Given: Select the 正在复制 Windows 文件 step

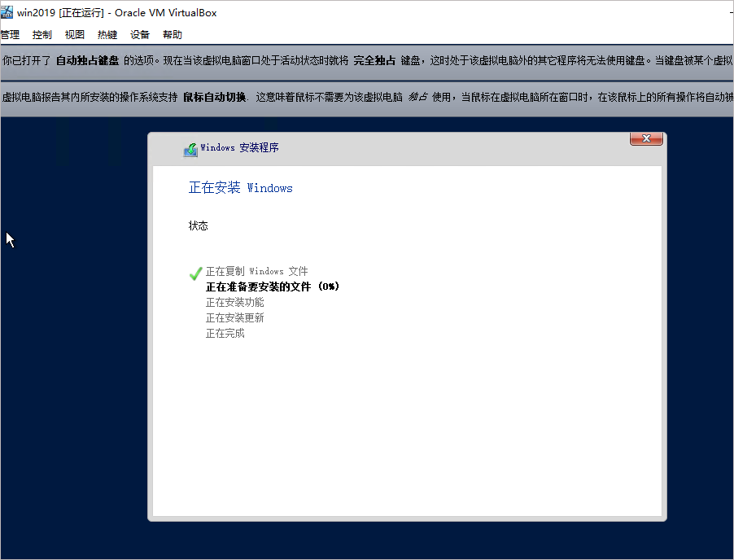Looking at the screenshot, I should (256, 272).
